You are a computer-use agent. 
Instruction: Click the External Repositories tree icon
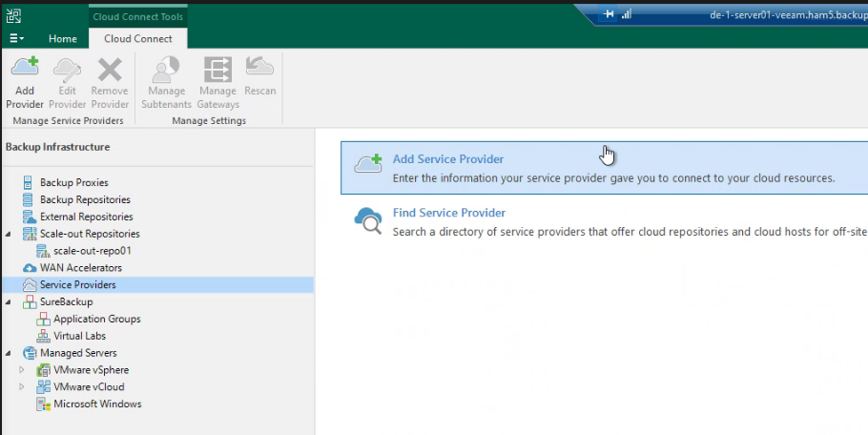[29, 217]
